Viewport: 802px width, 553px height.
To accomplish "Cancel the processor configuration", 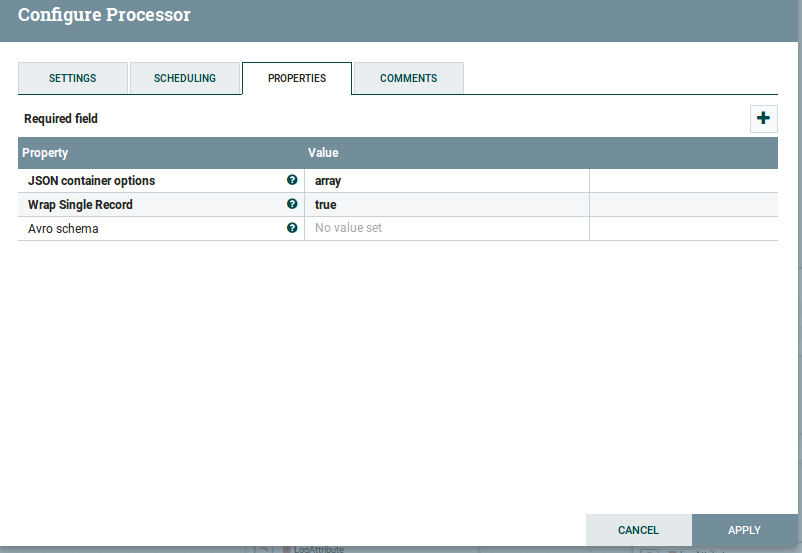I will tap(638, 530).
